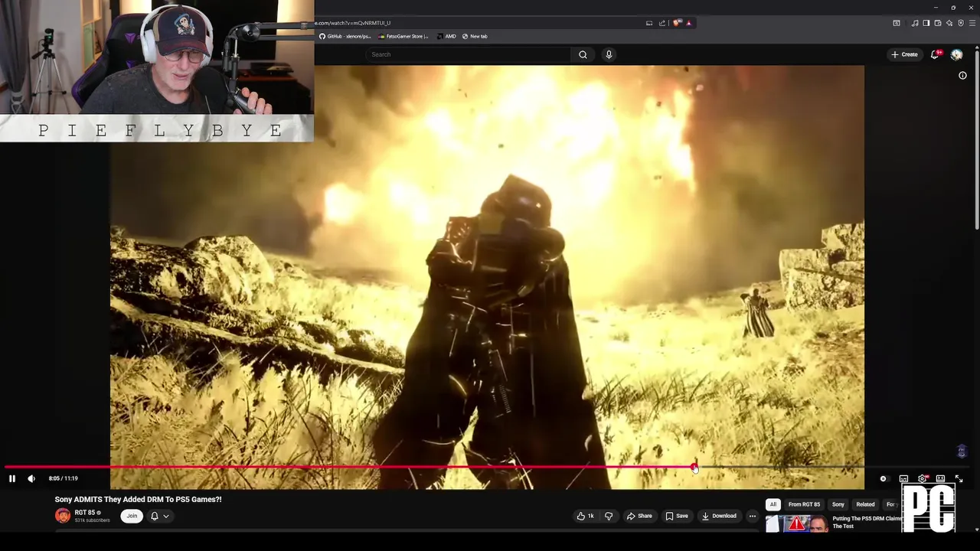Screen dimensions: 980x551
Task: Open the FatsoGamer Store bookmark
Action: 403,36
